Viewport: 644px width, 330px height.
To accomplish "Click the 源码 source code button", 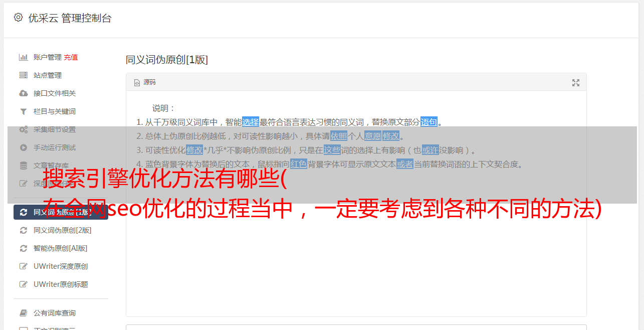I will click(145, 82).
